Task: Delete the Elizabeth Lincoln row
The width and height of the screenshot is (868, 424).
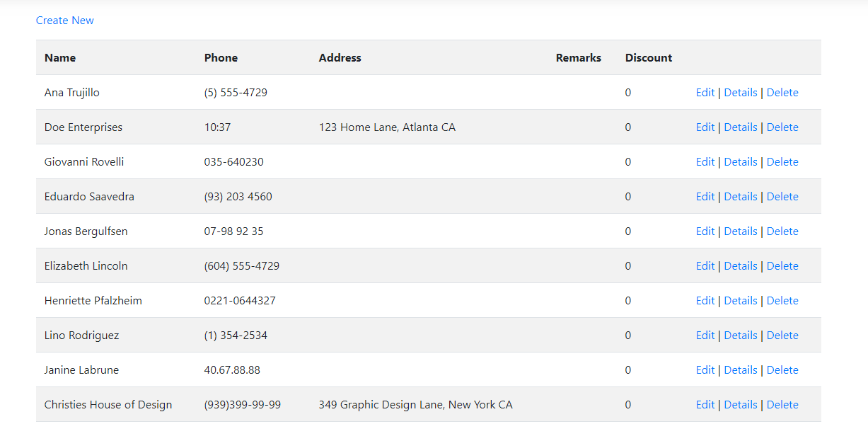Action: tap(782, 266)
